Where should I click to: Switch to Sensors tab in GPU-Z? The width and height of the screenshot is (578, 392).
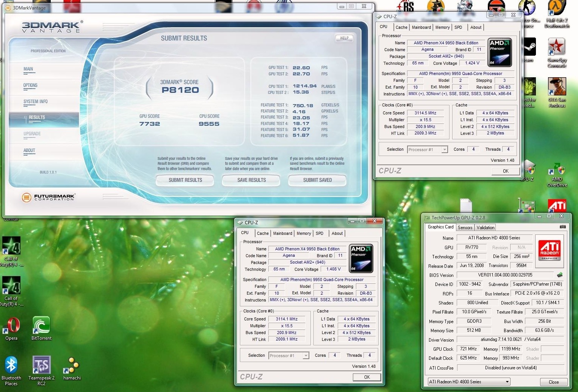point(465,228)
